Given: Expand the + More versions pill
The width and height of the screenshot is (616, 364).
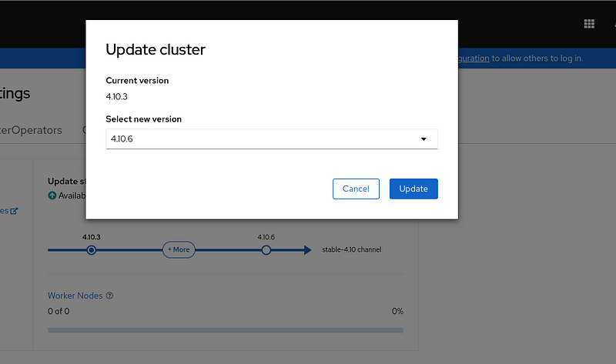Looking at the screenshot, I should (x=179, y=250).
